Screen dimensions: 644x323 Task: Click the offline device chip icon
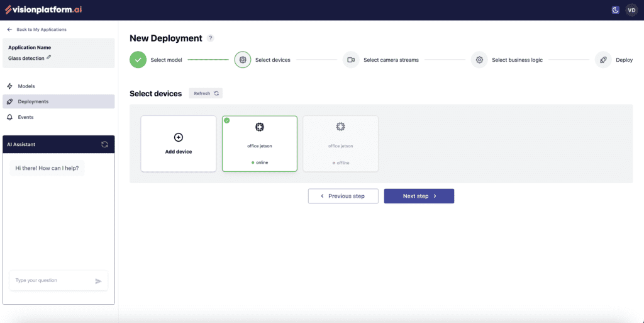point(340,127)
